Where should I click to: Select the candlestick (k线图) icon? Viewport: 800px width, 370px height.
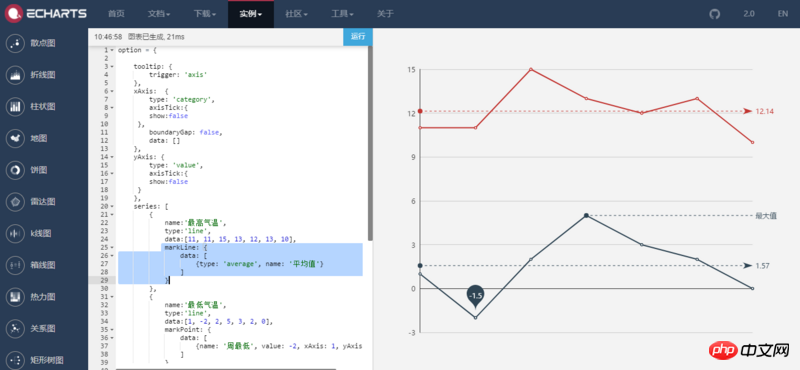pos(15,233)
